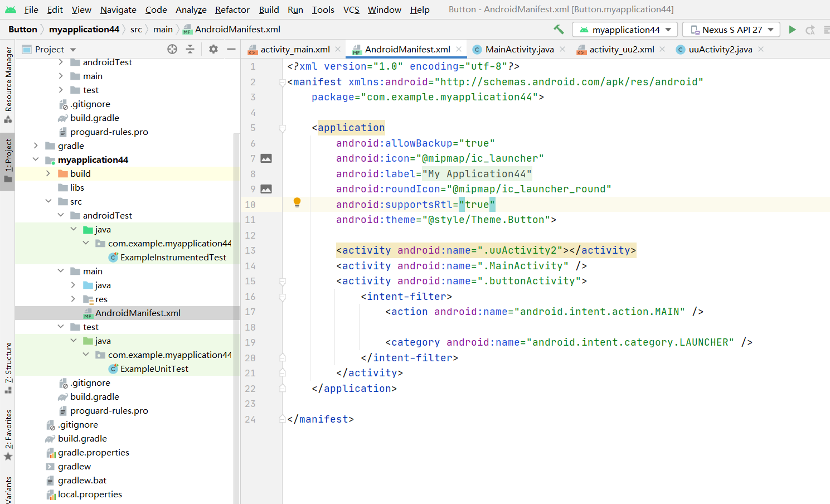Collapse the test folder under src
Viewport: 830px width, 504px height.
coord(61,327)
